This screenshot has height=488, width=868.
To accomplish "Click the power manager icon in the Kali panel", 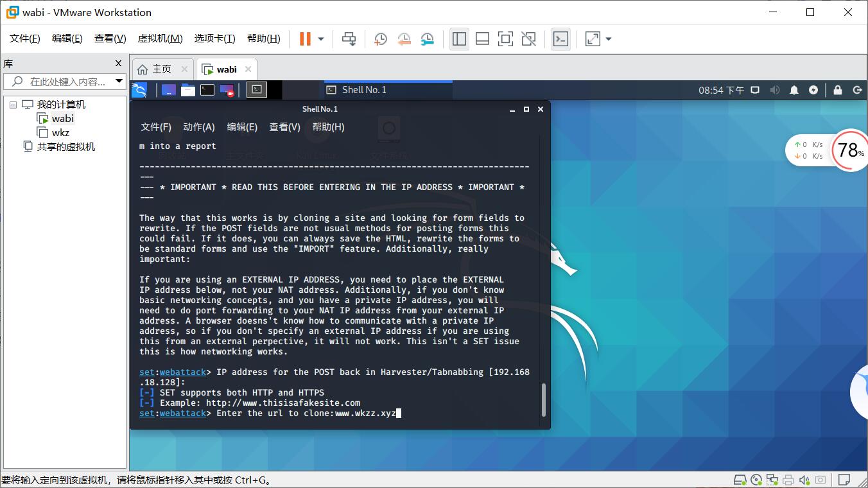I will click(x=813, y=90).
